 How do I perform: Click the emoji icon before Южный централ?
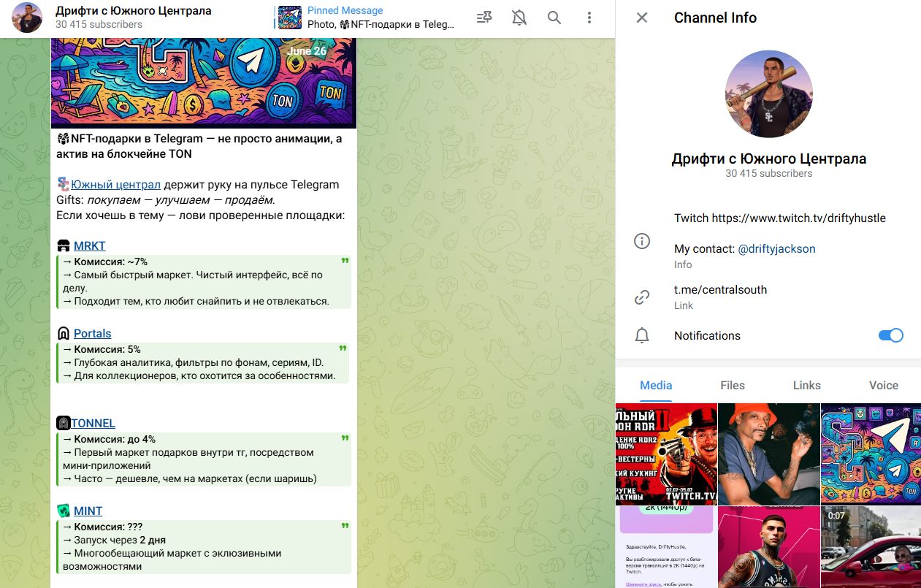click(x=64, y=185)
